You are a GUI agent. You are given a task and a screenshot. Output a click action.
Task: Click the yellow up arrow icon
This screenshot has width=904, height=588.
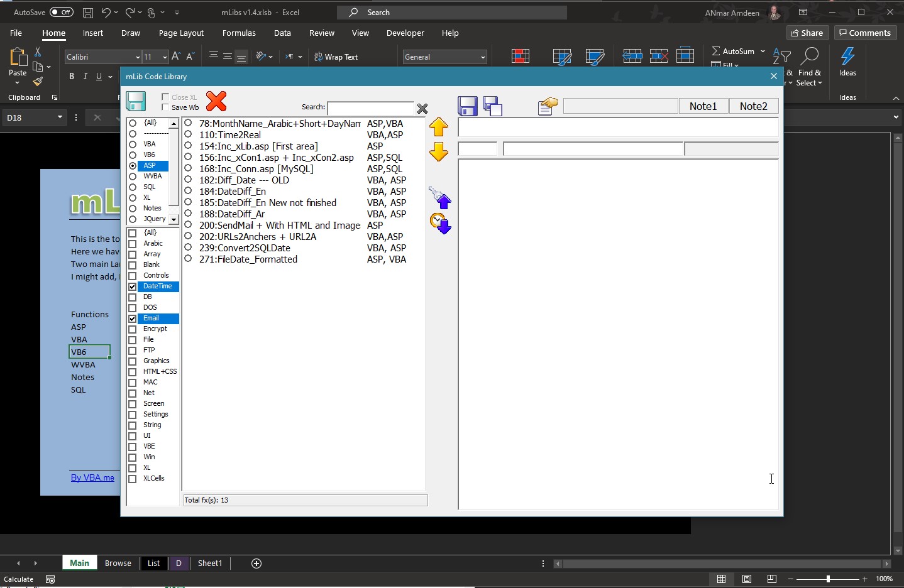coord(439,127)
